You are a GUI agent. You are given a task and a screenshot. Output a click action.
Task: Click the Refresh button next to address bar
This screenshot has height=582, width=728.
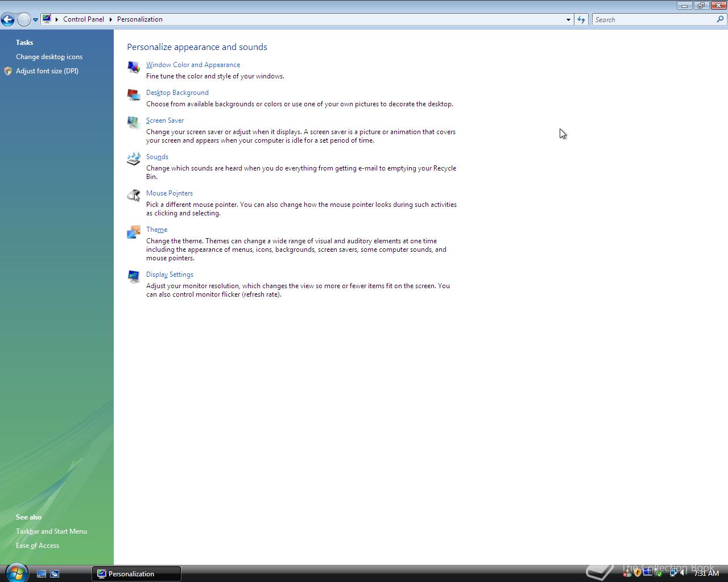581,19
